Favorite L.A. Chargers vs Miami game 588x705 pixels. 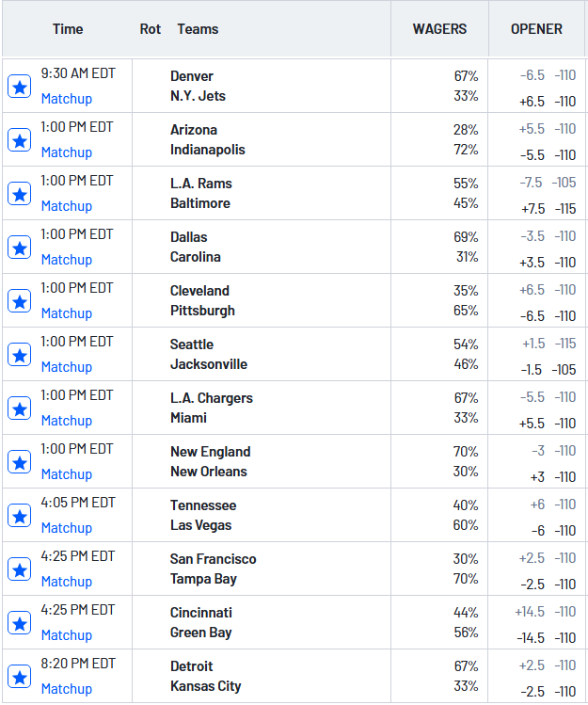pos(19,409)
